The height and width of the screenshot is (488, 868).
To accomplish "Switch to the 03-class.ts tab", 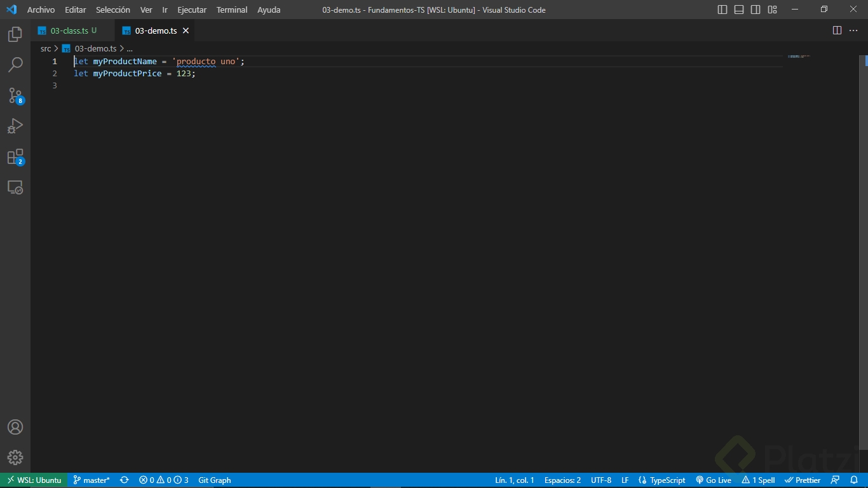I will (x=73, y=30).
